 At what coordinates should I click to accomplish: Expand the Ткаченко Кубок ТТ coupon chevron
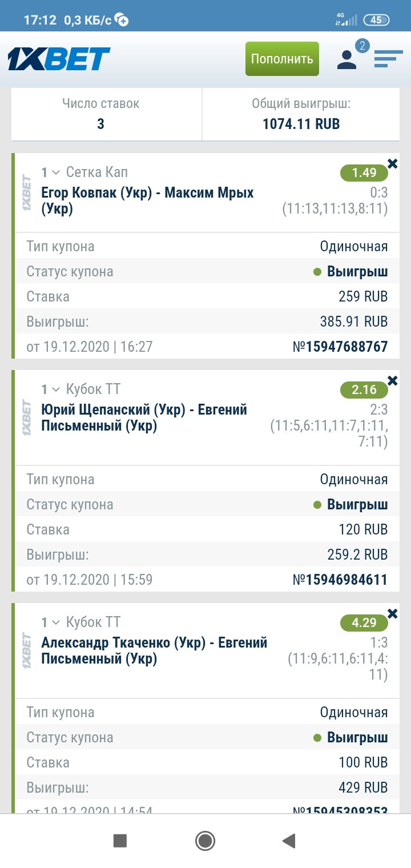55,622
